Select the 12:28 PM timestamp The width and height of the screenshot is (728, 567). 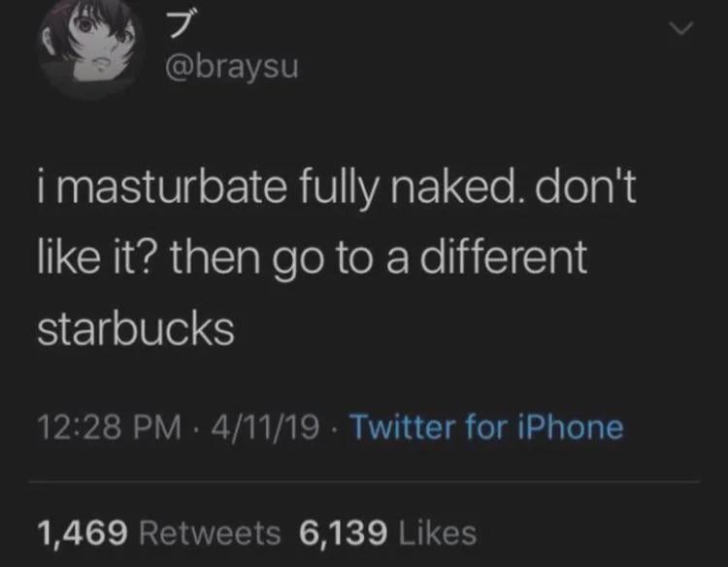110,427
